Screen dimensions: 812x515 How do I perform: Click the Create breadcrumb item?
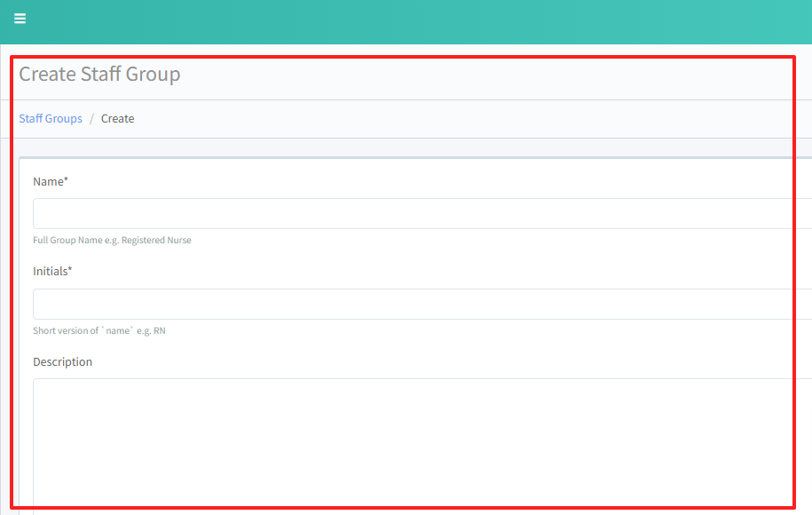coord(117,119)
